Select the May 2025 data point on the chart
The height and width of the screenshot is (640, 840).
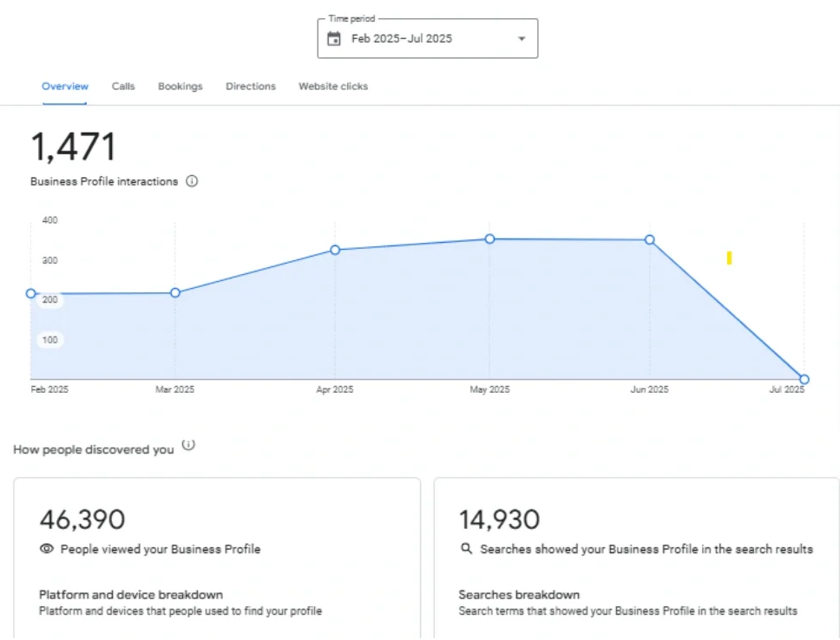tap(489, 238)
